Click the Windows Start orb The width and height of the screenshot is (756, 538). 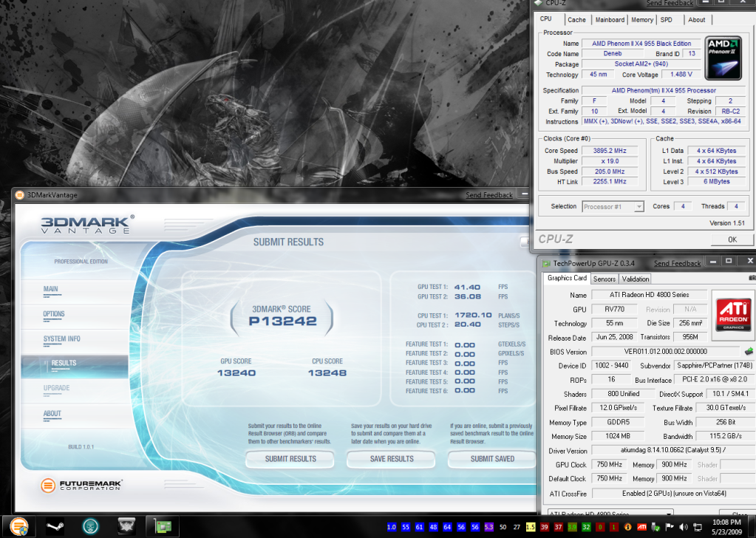pos(18,526)
